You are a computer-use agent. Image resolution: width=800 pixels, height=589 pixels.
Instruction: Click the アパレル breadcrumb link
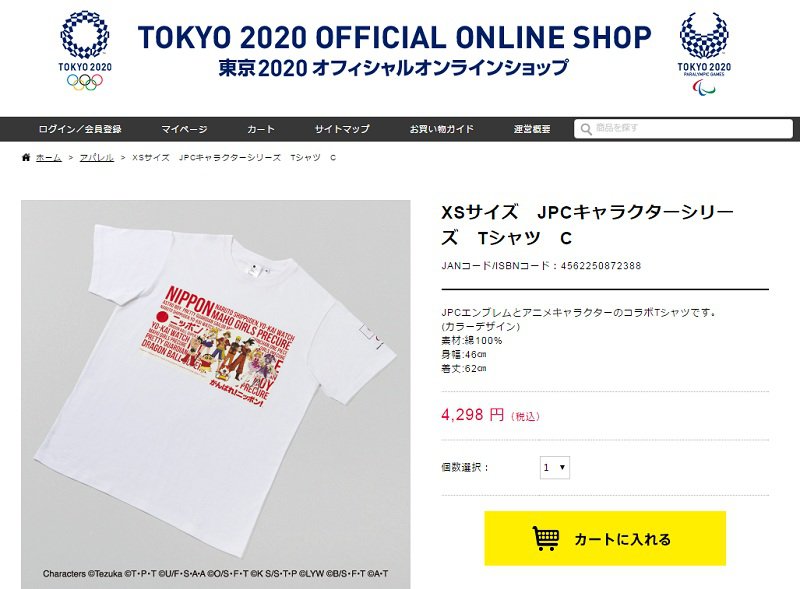(97, 158)
